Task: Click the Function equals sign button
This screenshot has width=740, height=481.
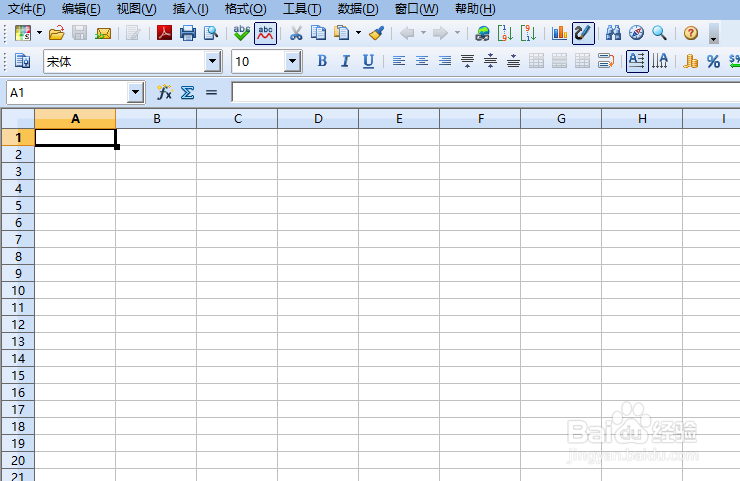Action: [211, 93]
